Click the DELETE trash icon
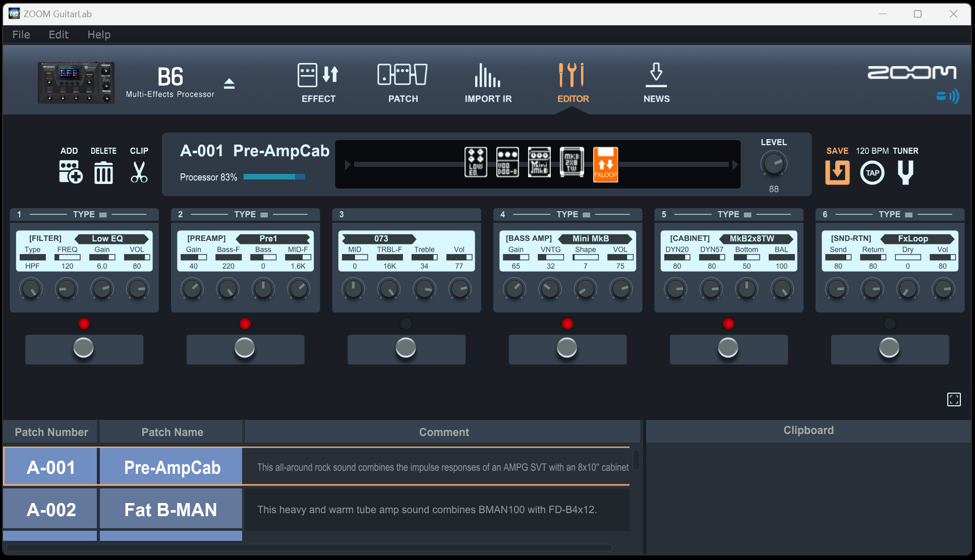This screenshot has width=975, height=560. pos(103,172)
